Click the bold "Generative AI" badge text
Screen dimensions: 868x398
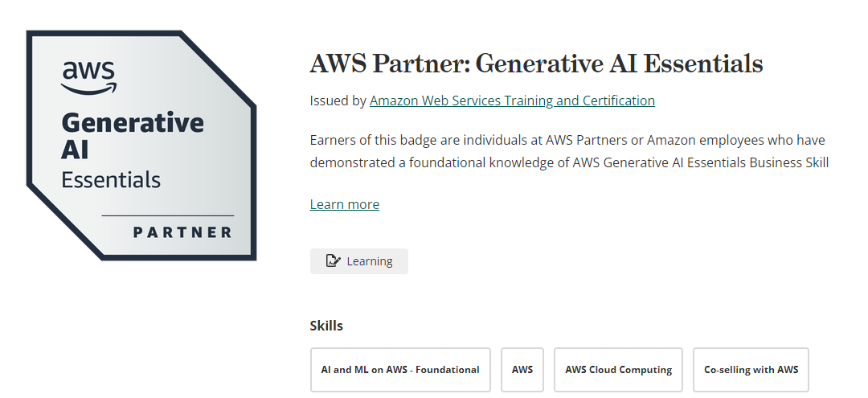tap(133, 136)
